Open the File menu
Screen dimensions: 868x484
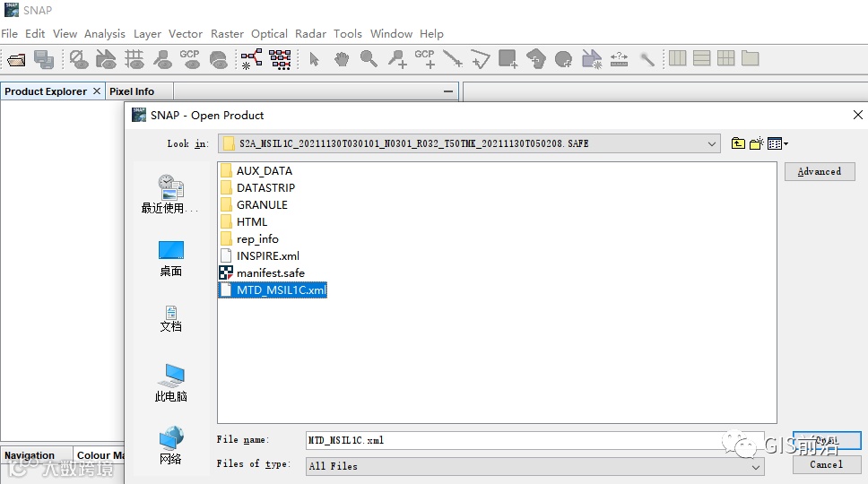(9, 34)
